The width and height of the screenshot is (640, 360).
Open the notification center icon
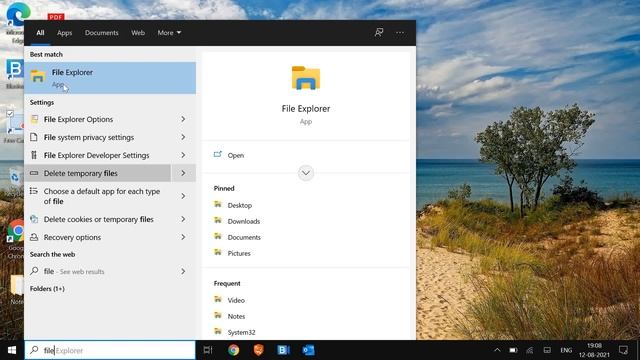[623, 350]
